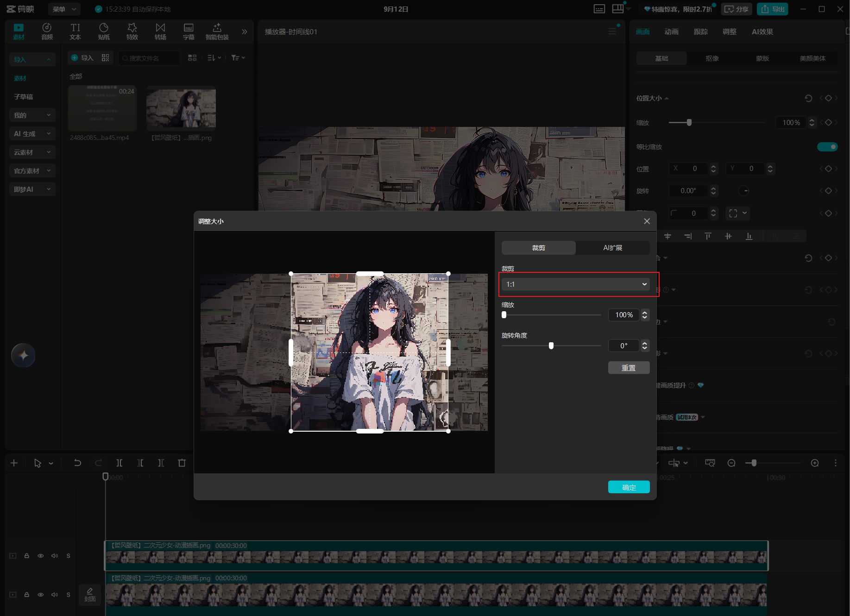This screenshot has height=616, width=850.
Task: Mute the main track beside 封面
Action: pyautogui.click(x=55, y=595)
